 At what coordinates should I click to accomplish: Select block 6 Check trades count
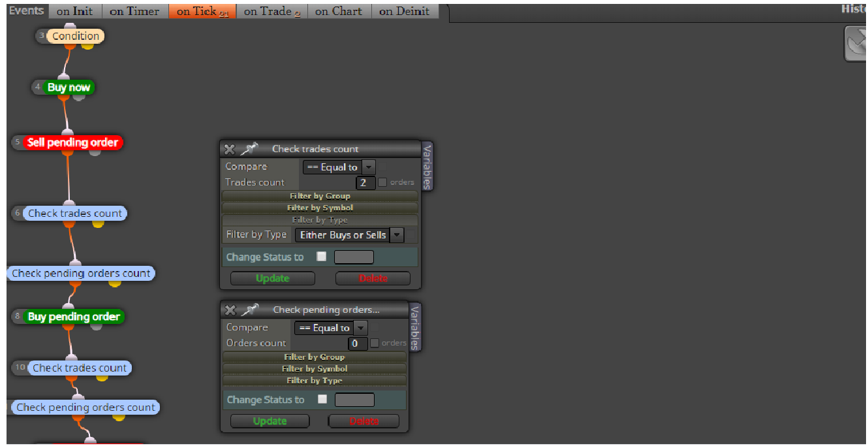pos(75,214)
